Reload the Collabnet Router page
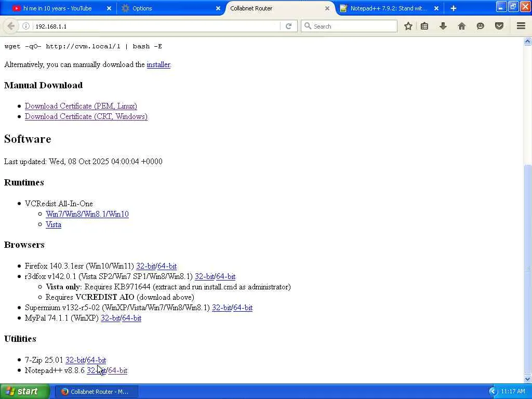Screen dimensions: 532x399 pos(288,26)
